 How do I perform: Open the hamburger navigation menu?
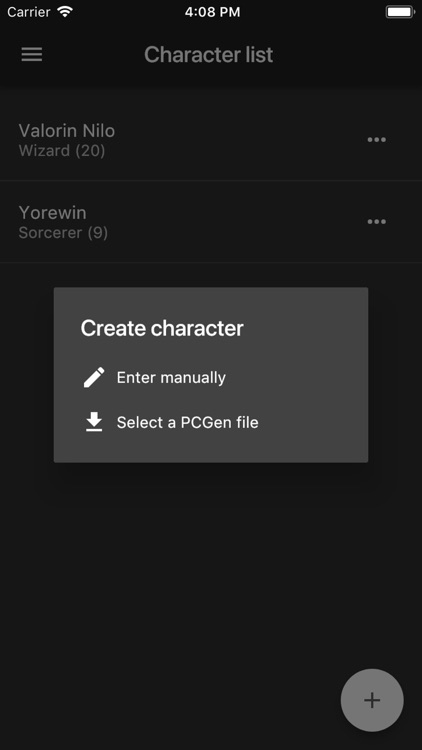[x=32, y=55]
